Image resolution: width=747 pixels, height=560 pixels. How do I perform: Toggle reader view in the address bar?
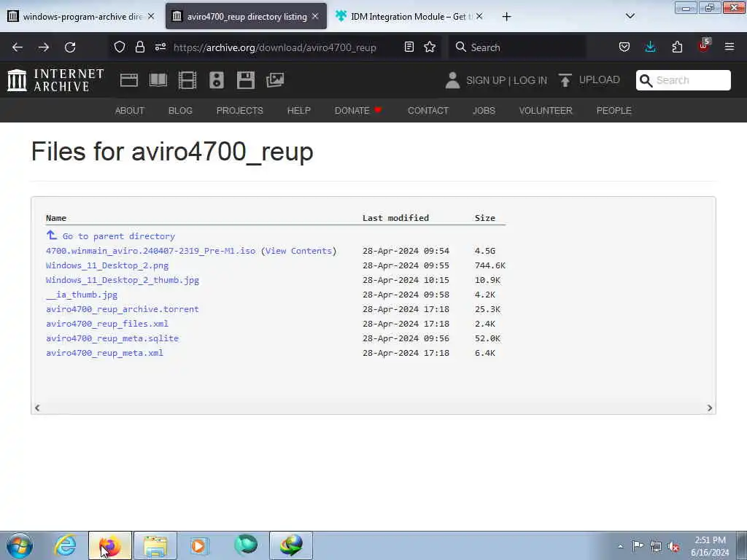click(x=409, y=47)
